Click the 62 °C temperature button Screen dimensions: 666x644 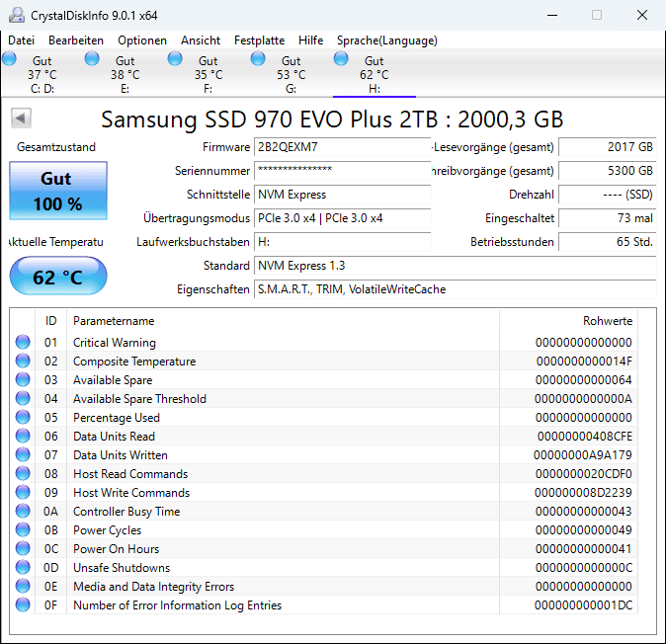(x=58, y=276)
